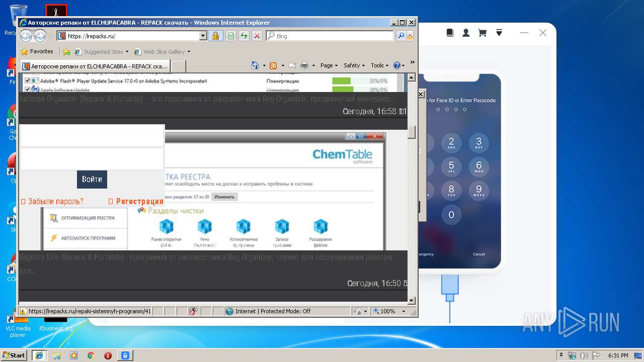Viewport: 644px width, 362px height.
Task: Click the Start button
Action: tap(14, 355)
